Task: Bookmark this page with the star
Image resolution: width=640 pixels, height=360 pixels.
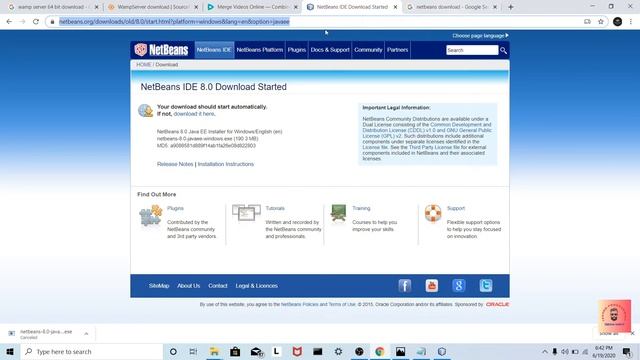Action: coord(600,22)
